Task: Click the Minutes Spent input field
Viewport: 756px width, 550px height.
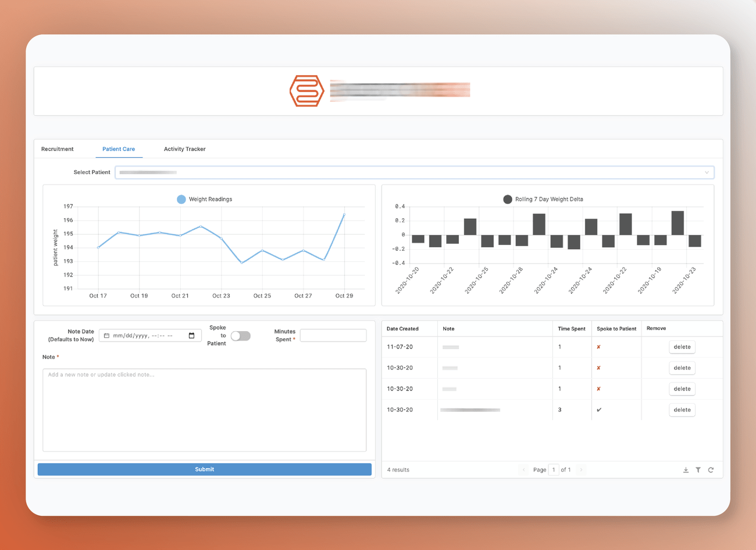Action: click(x=333, y=335)
